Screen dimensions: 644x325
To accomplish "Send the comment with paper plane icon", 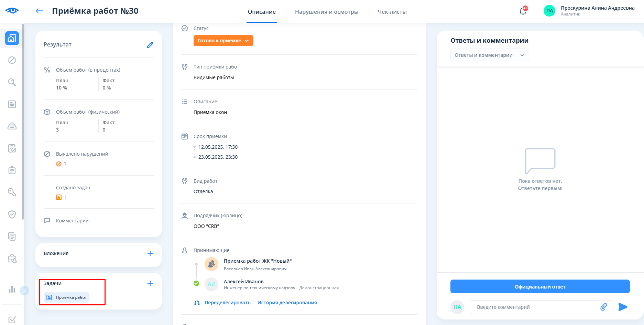I will coord(623,307).
